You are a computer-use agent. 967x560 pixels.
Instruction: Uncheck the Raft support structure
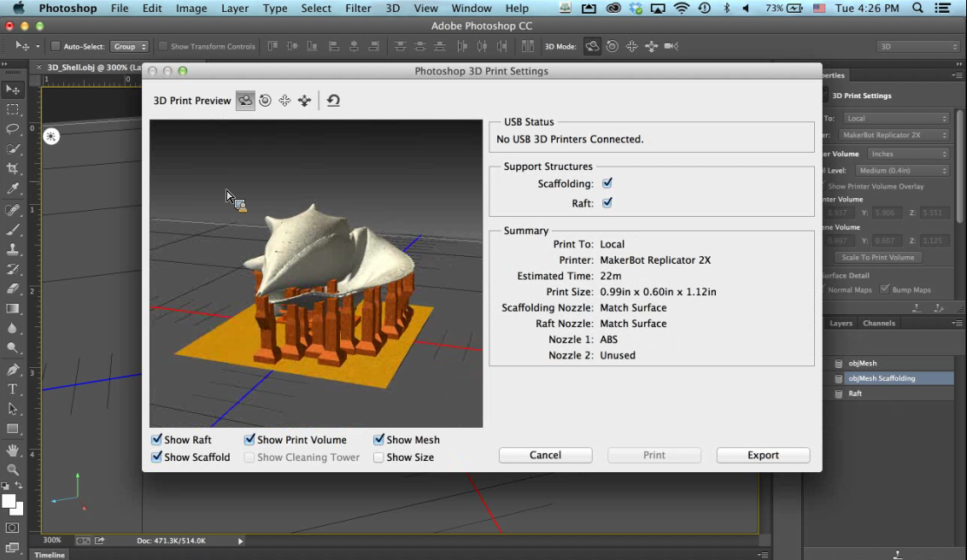(607, 203)
